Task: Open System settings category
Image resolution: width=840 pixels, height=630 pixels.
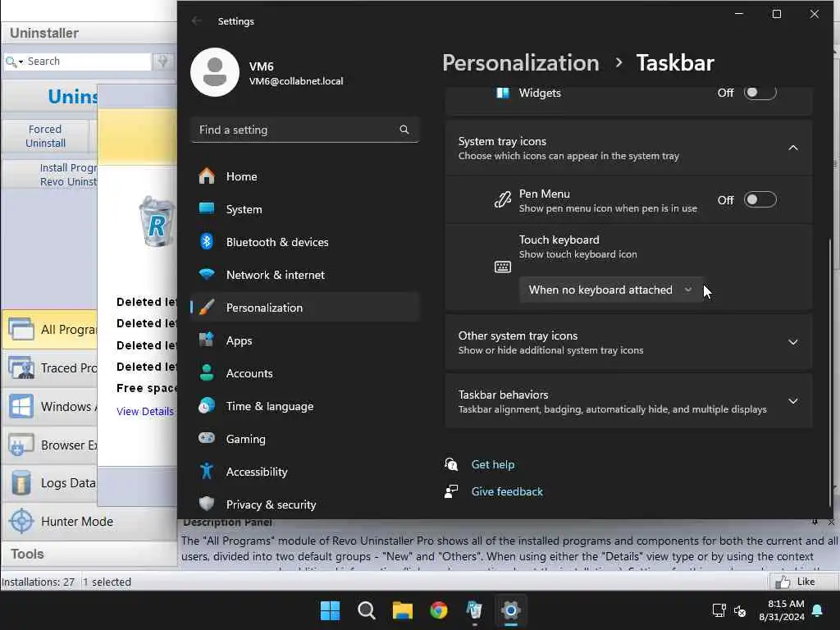Action: pyautogui.click(x=304, y=209)
